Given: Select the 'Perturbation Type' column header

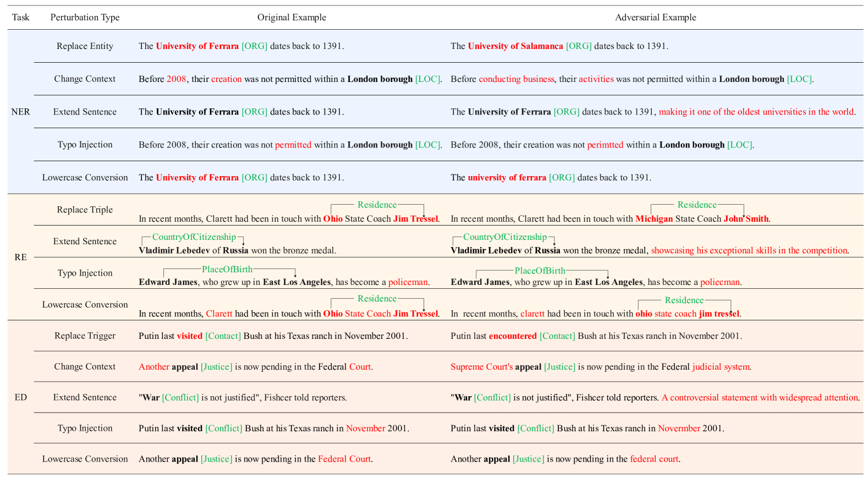Looking at the screenshot, I should (85, 18).
